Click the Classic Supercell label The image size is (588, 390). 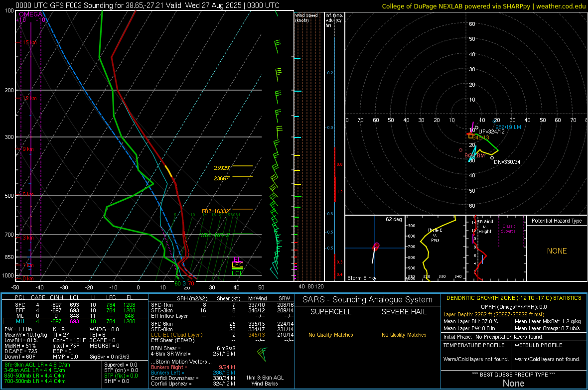pos(509,229)
